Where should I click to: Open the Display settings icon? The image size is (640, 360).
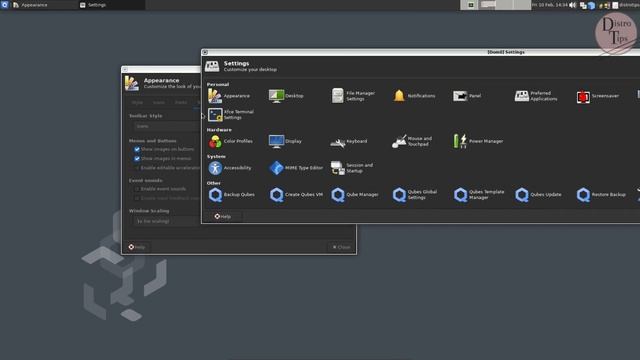285,141
